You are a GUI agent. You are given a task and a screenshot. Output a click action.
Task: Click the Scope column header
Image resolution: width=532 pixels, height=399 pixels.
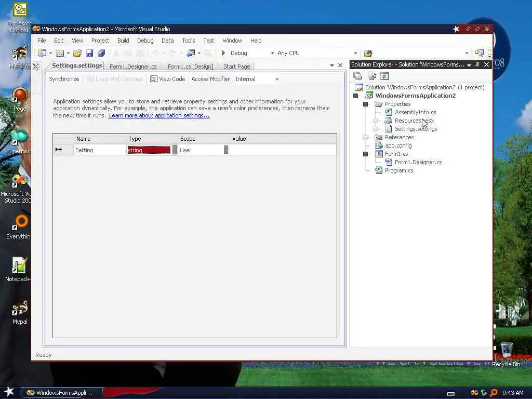[204, 139]
